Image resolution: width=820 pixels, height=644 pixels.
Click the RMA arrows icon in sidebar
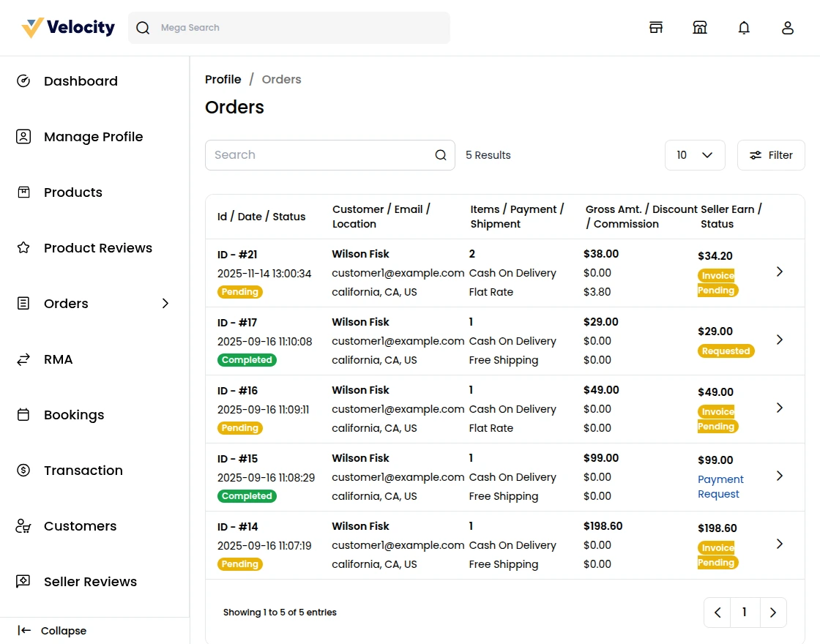pyautogui.click(x=23, y=359)
